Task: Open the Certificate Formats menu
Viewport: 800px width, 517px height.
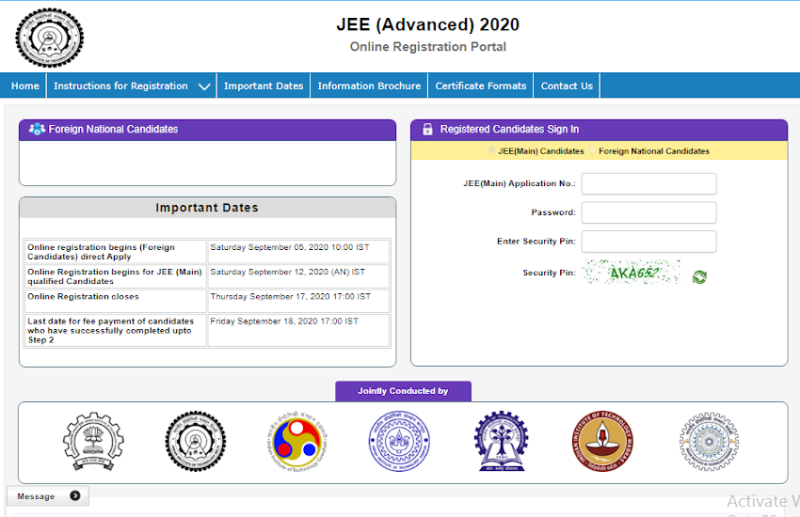Action: pyautogui.click(x=480, y=86)
